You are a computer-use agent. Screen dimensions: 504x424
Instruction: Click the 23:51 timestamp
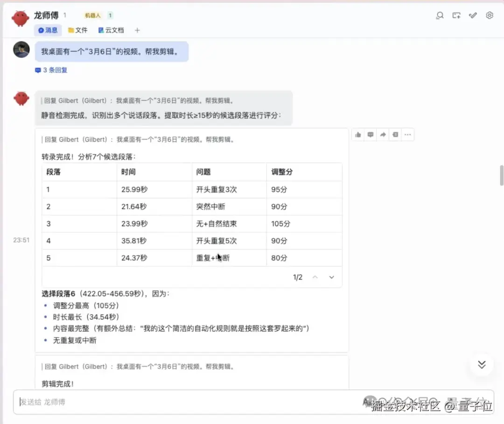(21, 240)
